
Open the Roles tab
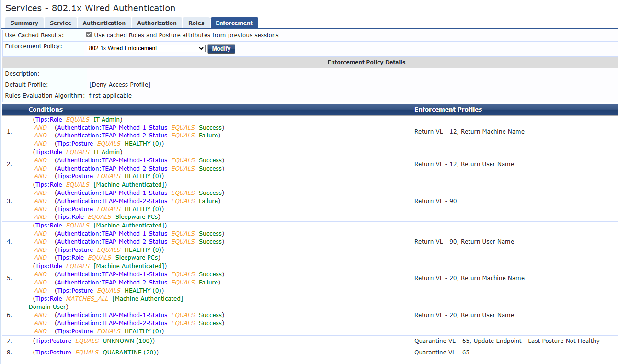196,23
